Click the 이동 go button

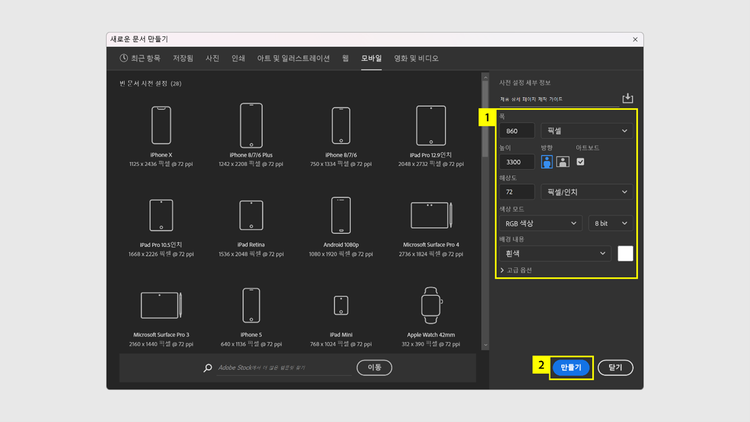coord(375,367)
